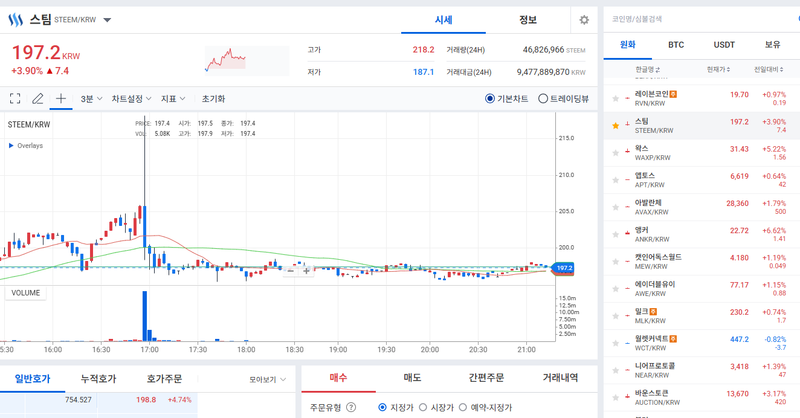Select the pencil drawing tool
The width and height of the screenshot is (800, 418).
tap(38, 99)
